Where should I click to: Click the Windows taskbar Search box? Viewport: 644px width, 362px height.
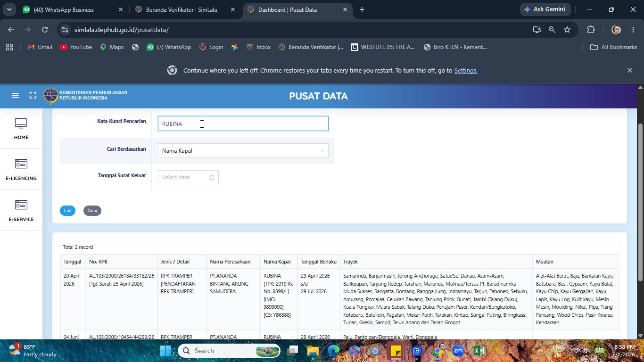229,351
